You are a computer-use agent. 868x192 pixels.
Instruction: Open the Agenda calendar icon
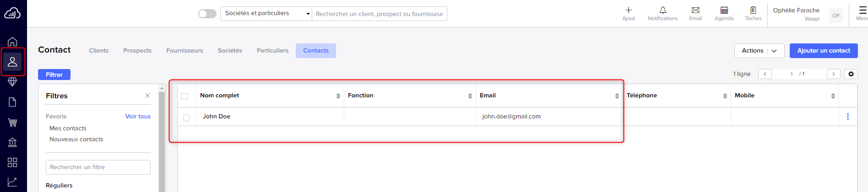(724, 10)
